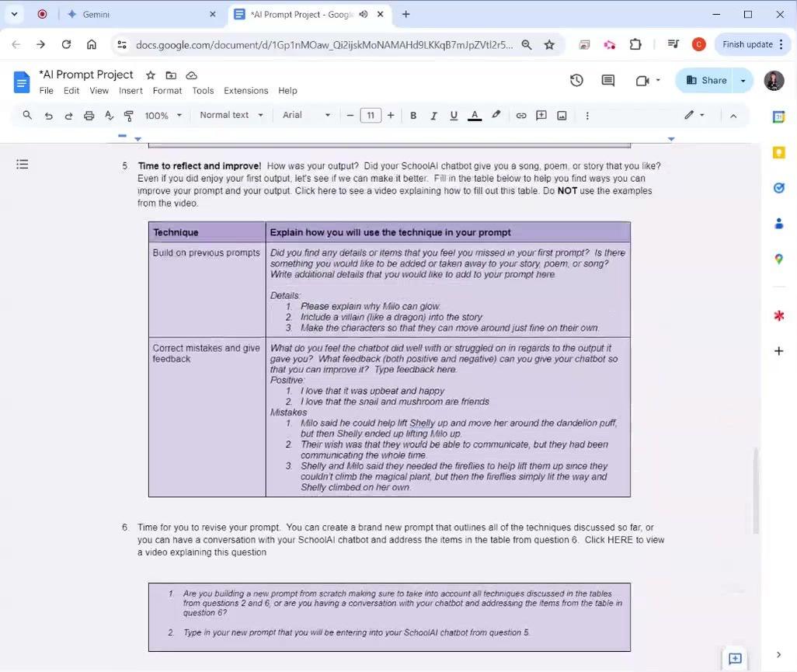Open the Edit menu
This screenshot has width=797, height=672.
(71, 90)
